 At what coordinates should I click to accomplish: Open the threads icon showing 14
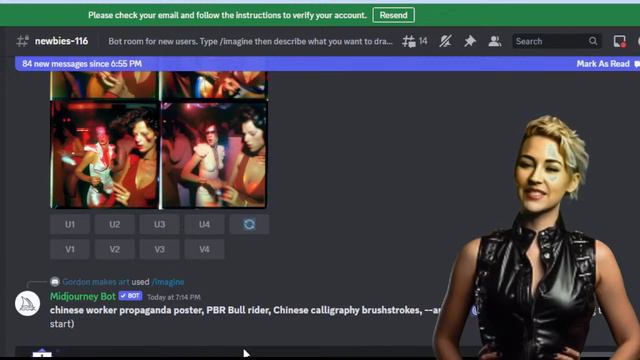click(414, 41)
